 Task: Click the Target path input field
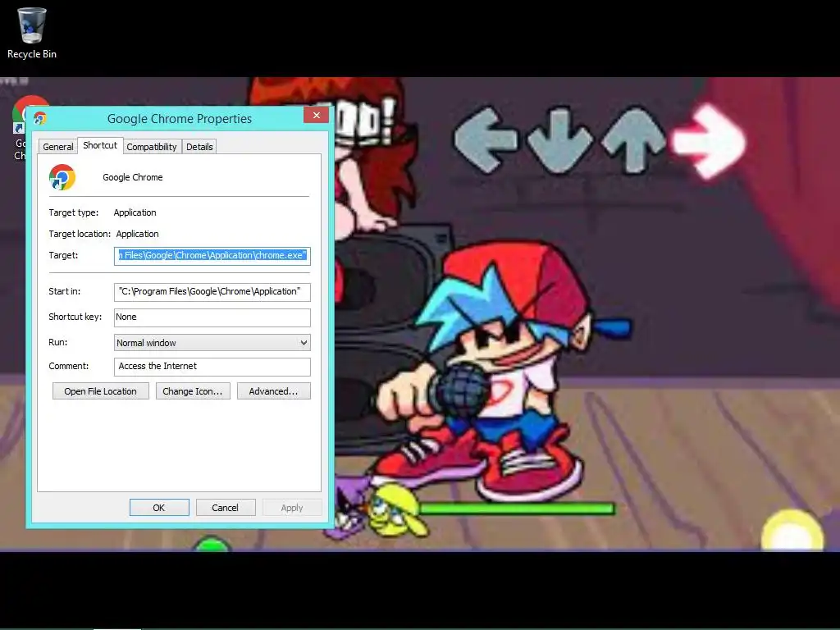click(212, 256)
